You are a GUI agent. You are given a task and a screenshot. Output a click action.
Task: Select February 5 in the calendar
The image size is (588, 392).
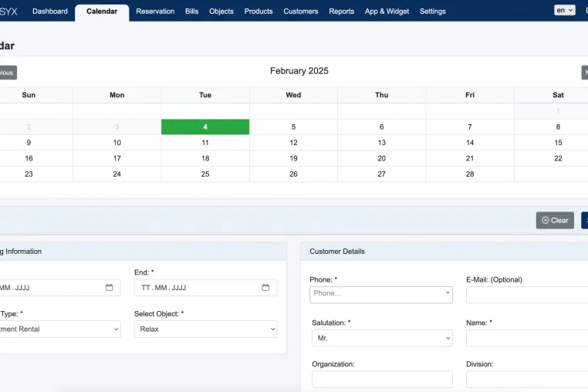coord(293,127)
